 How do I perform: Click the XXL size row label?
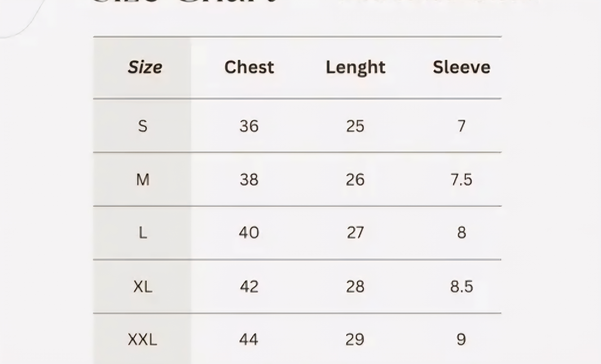(142, 340)
